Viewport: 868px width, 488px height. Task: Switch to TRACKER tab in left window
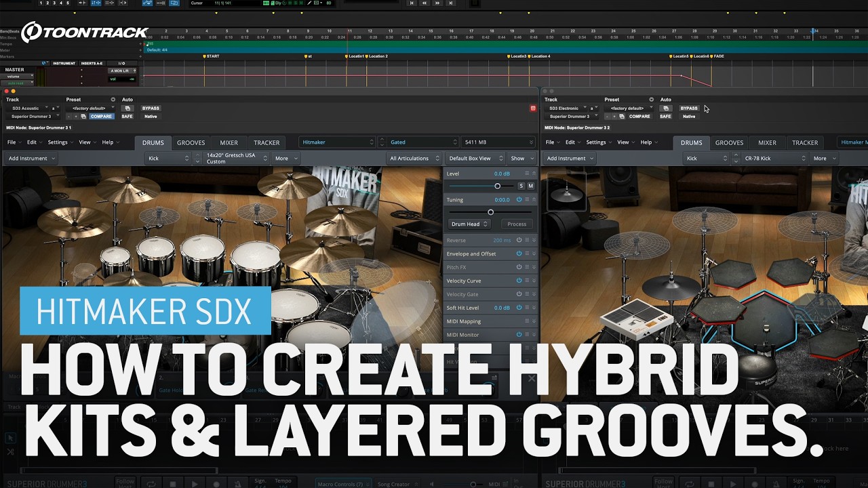point(267,142)
